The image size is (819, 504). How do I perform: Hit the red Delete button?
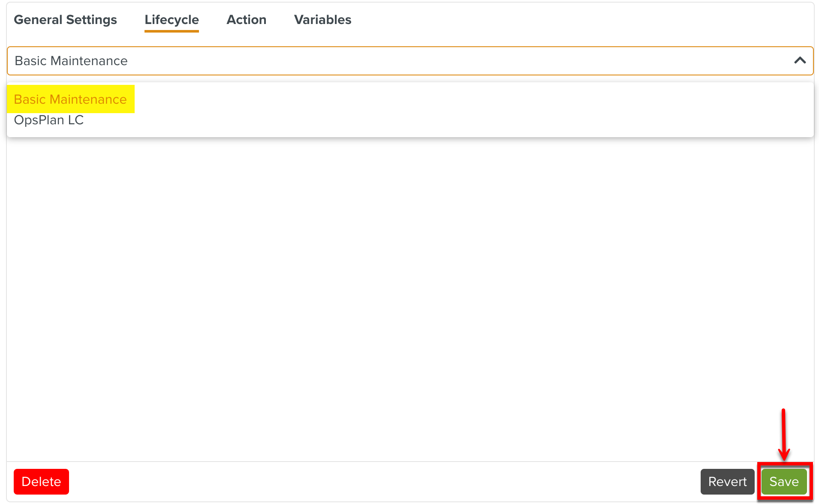tap(41, 481)
